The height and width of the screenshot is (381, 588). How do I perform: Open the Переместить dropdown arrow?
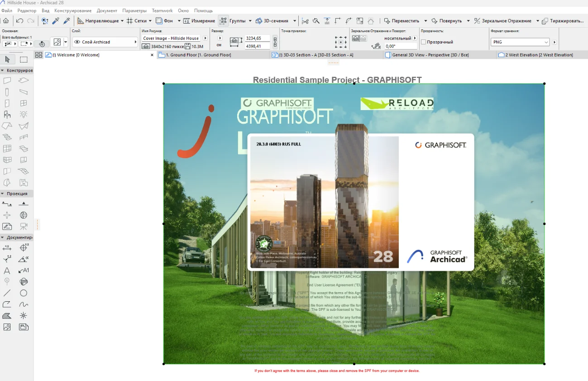(425, 21)
